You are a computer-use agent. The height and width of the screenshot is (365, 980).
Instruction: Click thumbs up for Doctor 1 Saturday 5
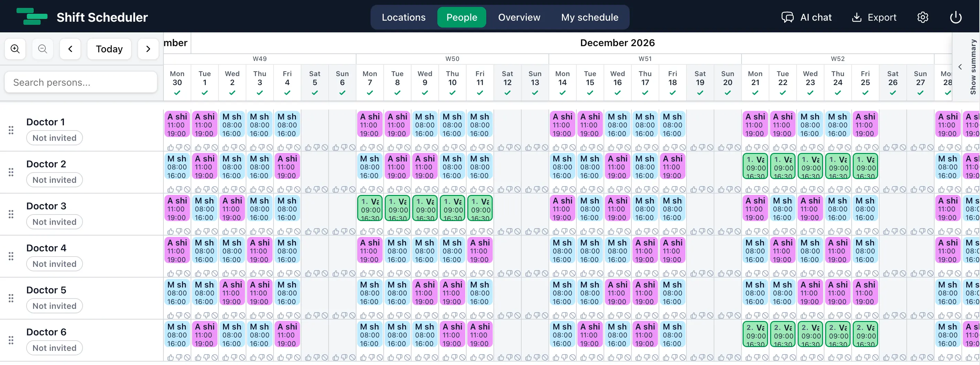coord(308,147)
